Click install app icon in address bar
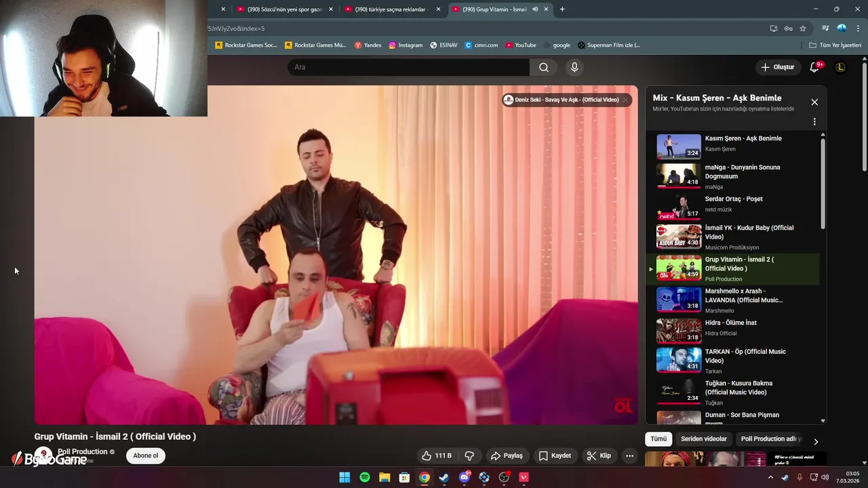Image resolution: width=868 pixels, height=488 pixels. 774,28
